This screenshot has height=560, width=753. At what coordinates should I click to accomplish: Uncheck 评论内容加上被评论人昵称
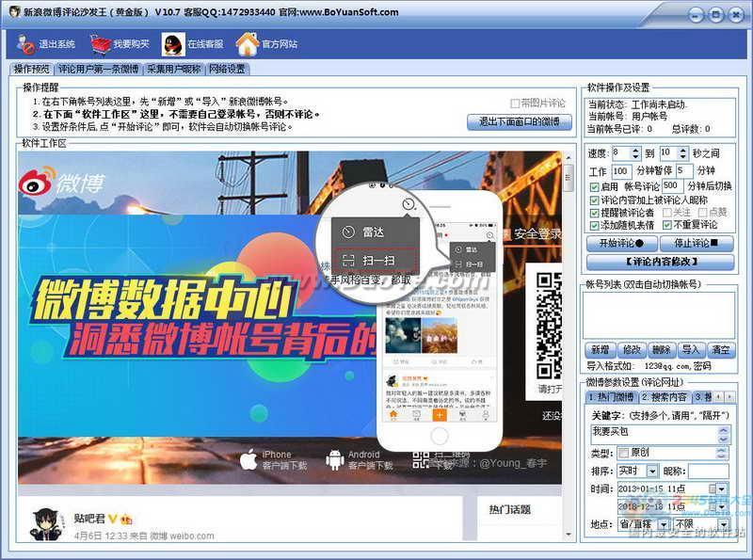(595, 200)
